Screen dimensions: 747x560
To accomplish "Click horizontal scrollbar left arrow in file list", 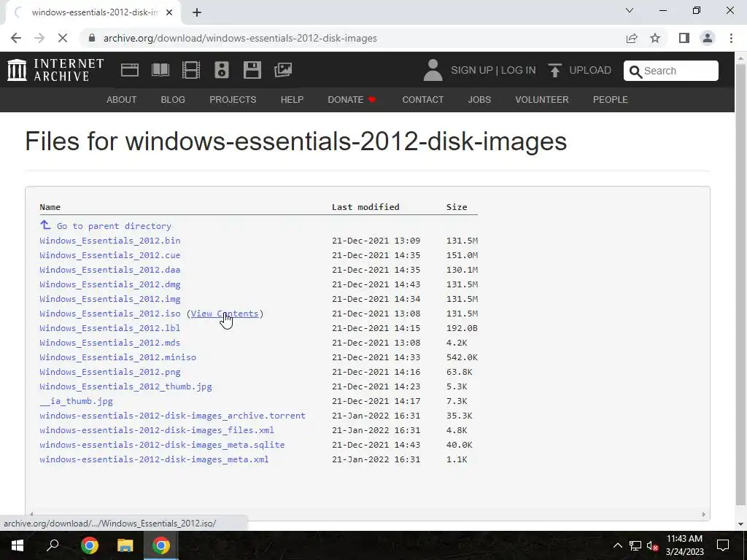I will [31, 514].
